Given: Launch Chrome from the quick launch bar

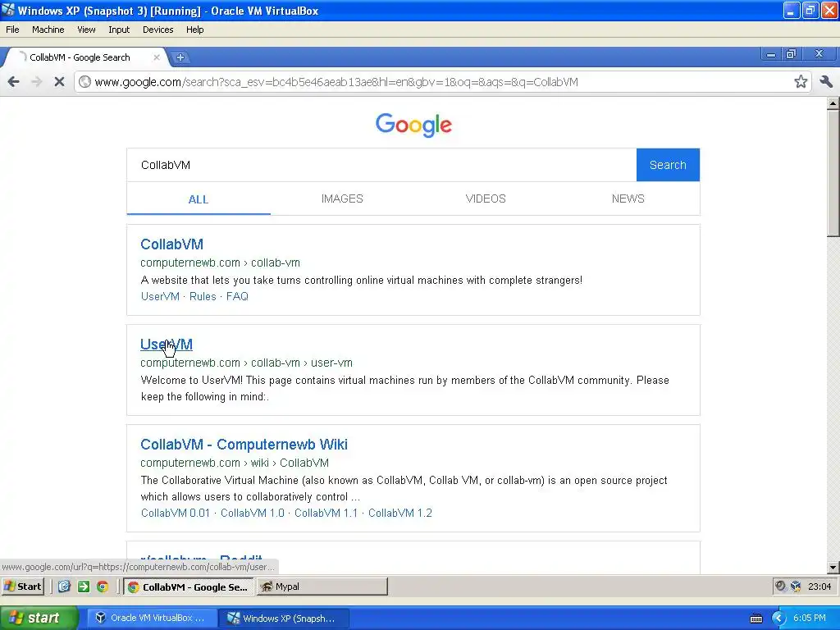Looking at the screenshot, I should pyautogui.click(x=103, y=587).
